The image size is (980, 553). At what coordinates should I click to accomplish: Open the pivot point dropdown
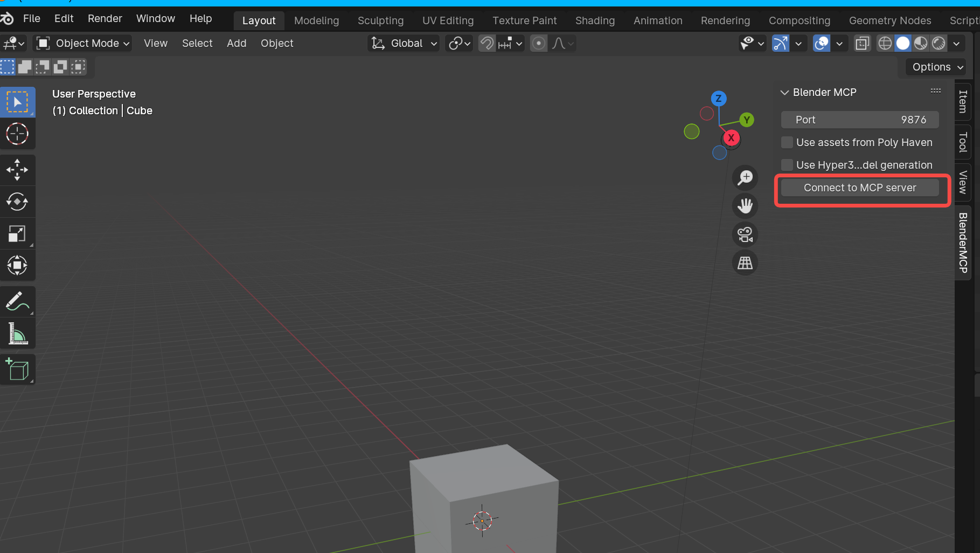(460, 43)
